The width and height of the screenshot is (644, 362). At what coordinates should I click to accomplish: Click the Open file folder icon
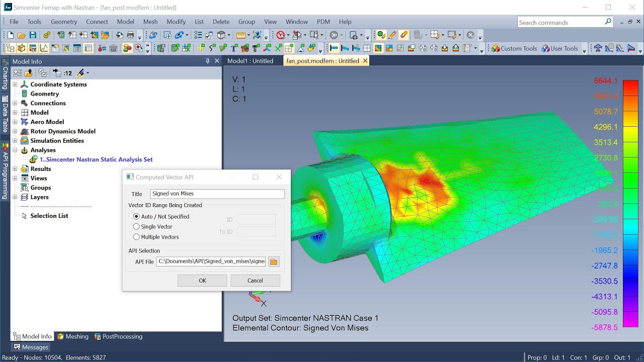pos(21,35)
